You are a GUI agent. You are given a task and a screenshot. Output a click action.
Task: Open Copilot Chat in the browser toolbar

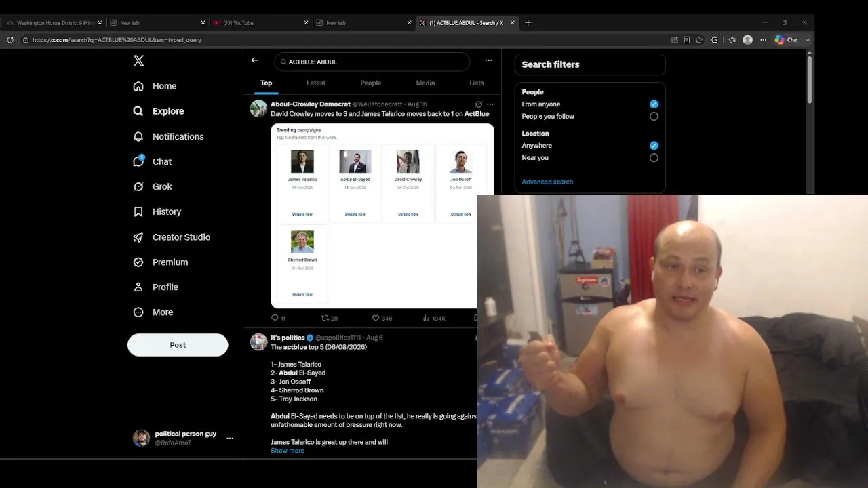[x=787, y=40]
